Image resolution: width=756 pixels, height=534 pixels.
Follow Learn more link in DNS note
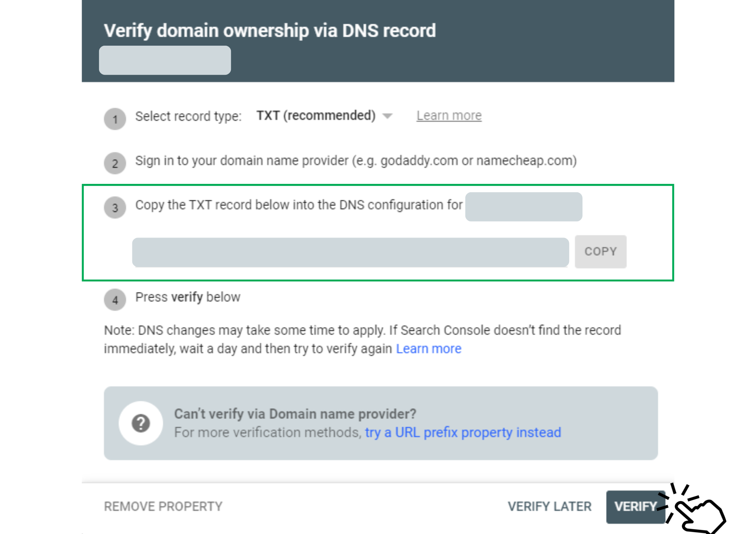point(428,349)
